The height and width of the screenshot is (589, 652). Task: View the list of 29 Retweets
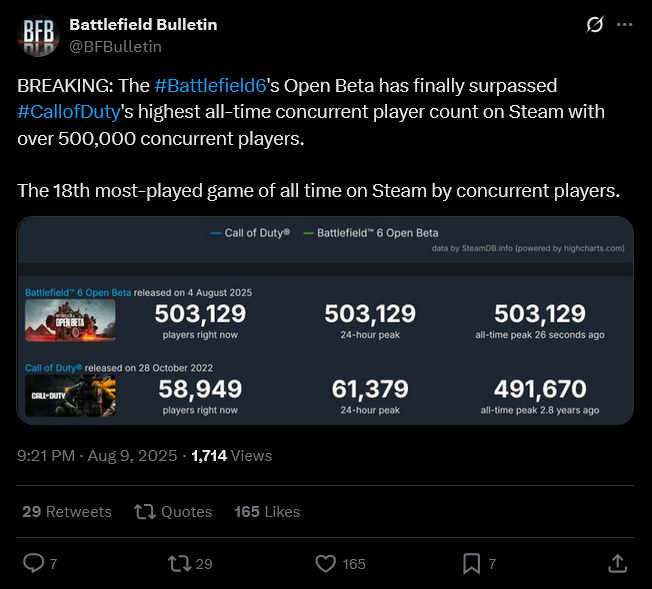click(67, 512)
